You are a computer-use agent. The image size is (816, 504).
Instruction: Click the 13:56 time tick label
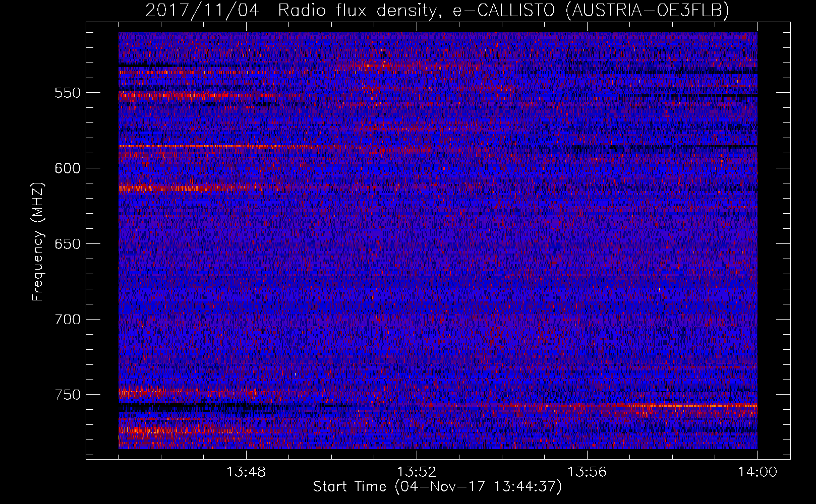tap(587, 472)
